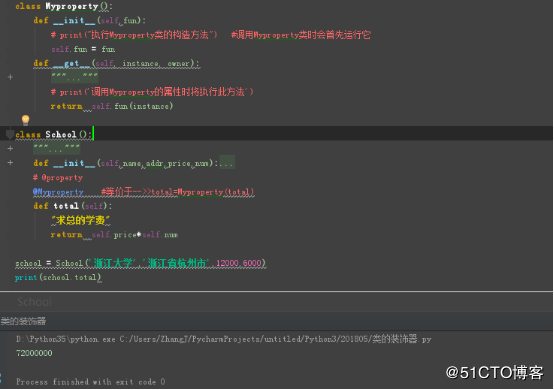
Task: Click the 'print(school.total)' line
Action: [58, 277]
